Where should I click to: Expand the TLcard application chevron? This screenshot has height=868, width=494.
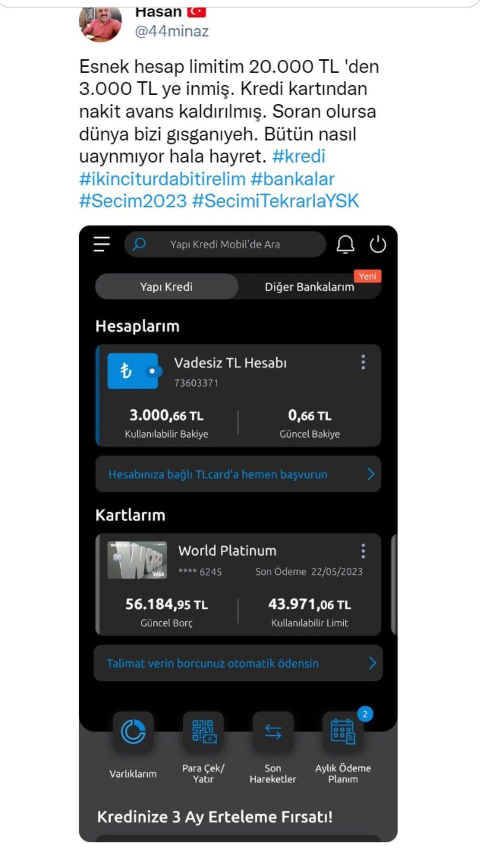(370, 474)
